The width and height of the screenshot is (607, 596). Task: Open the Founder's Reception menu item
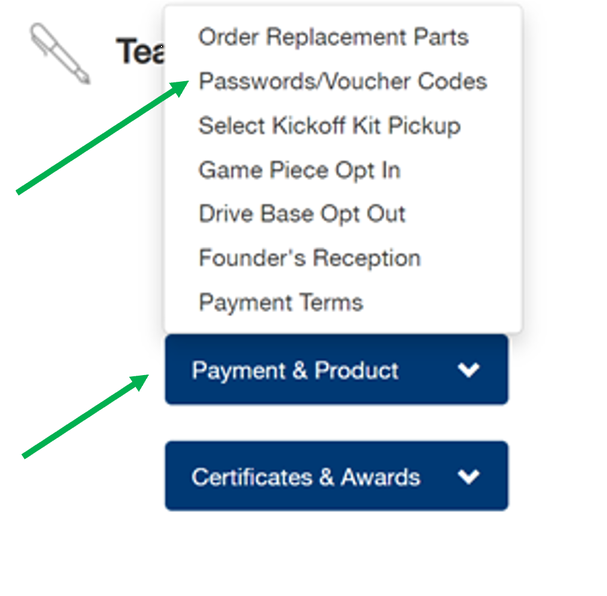pos(309,258)
